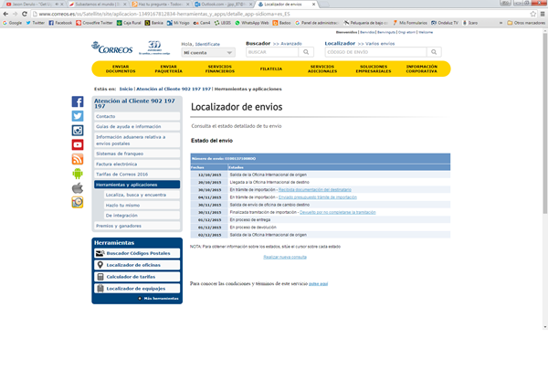Open the Twitter bookmark in bookmarks bar
This screenshot has width=548, height=392.
pyautogui.click(x=36, y=23)
